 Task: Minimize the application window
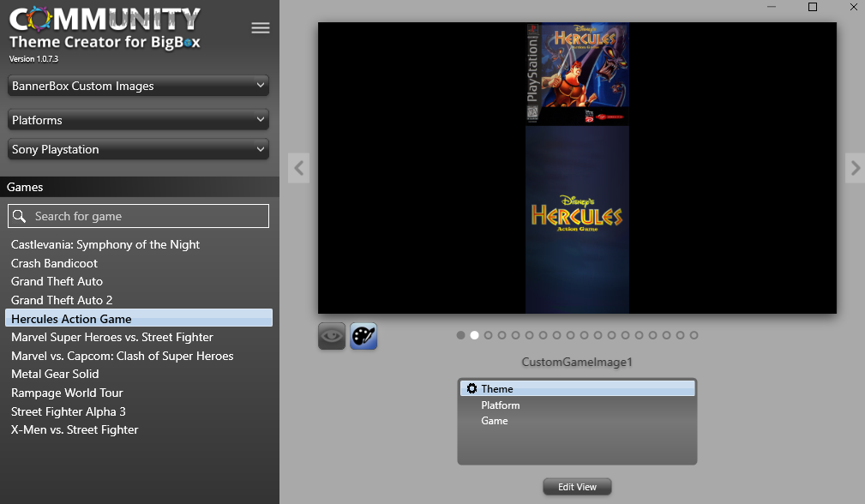click(772, 7)
